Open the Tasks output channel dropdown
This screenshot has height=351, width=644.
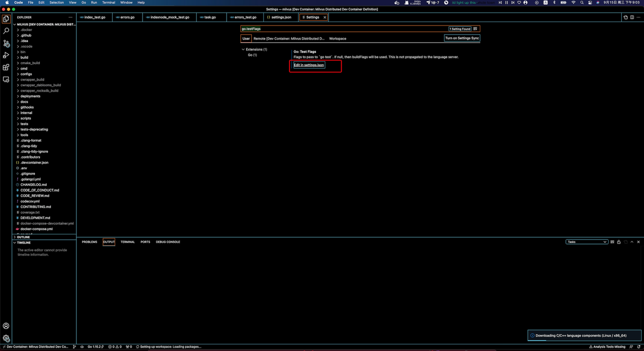[x=587, y=242]
